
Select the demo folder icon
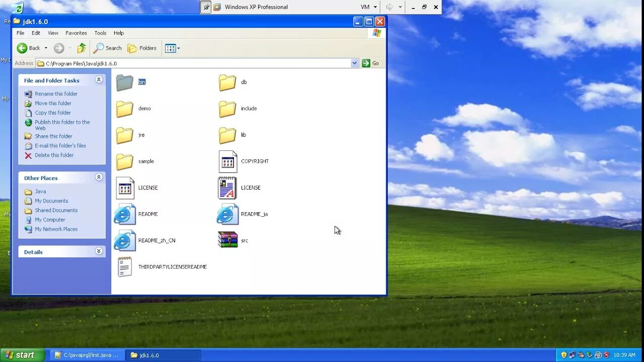click(x=124, y=109)
